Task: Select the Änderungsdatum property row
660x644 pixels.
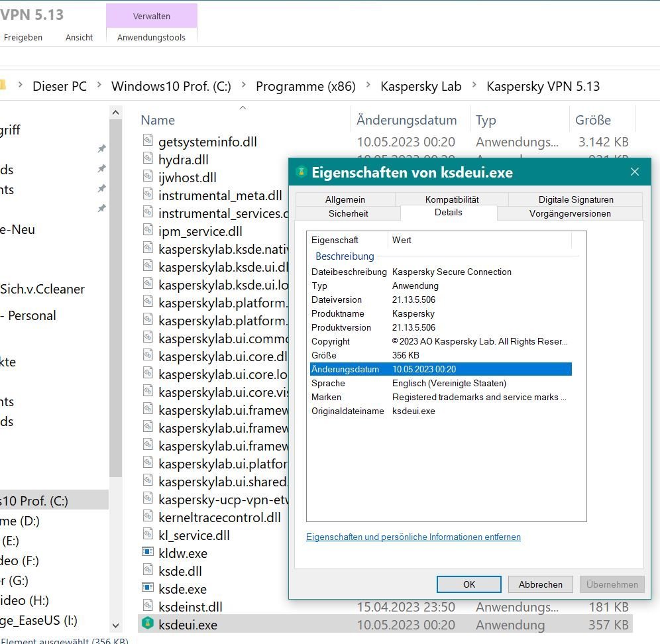Action: tap(441, 369)
